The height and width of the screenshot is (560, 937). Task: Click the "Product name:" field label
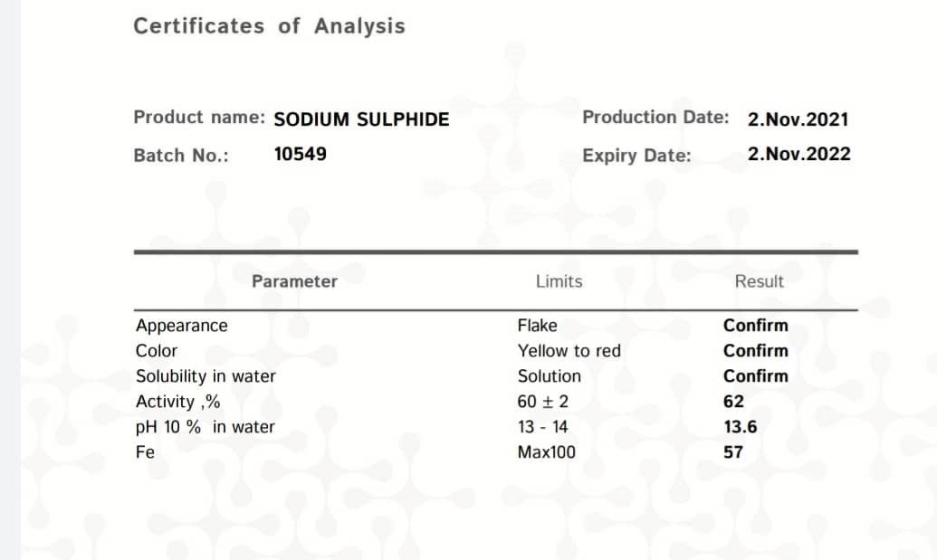pos(198,118)
